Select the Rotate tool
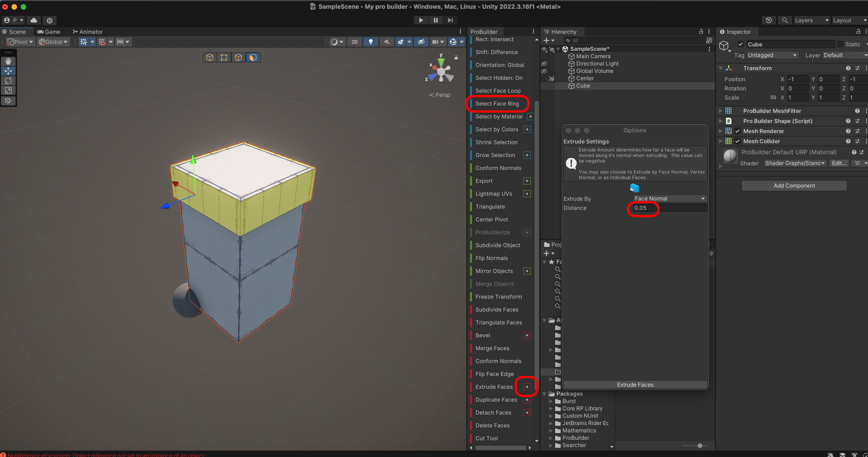This screenshot has width=868, height=457. pyautogui.click(x=8, y=80)
